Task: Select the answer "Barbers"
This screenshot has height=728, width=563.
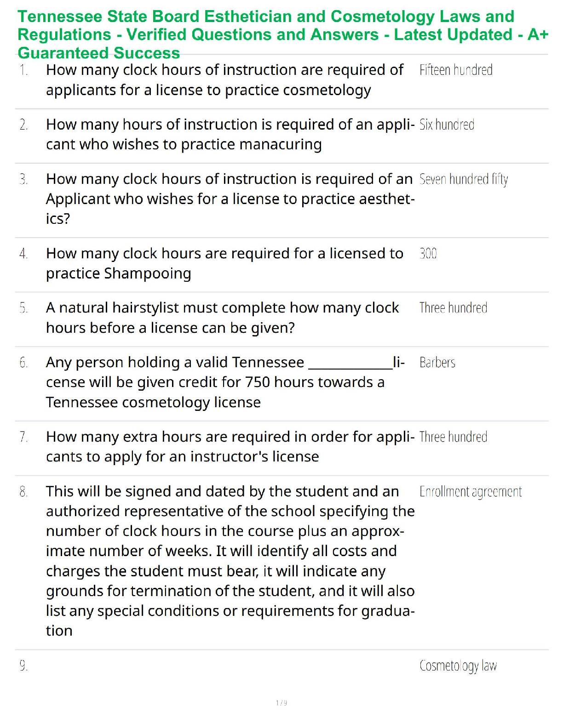Action: [x=437, y=363]
